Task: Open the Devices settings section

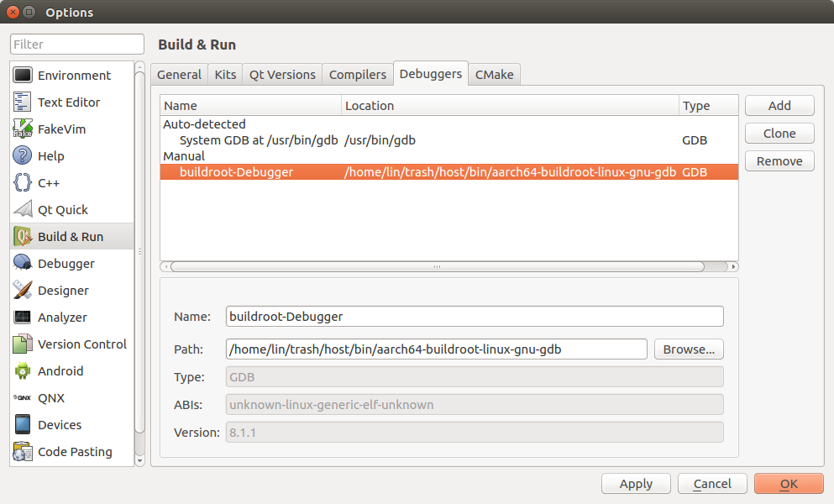Action: pos(60,424)
